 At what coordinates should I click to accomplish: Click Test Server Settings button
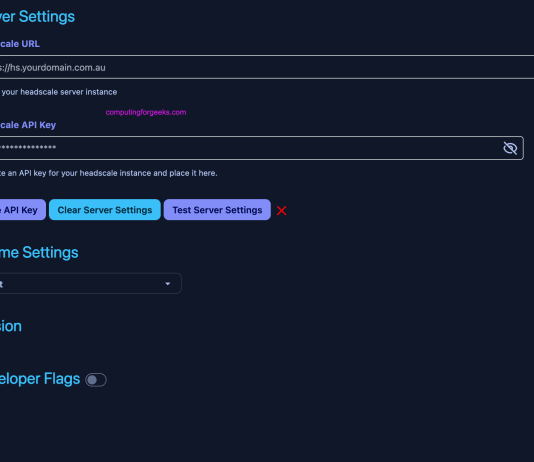tap(217, 210)
